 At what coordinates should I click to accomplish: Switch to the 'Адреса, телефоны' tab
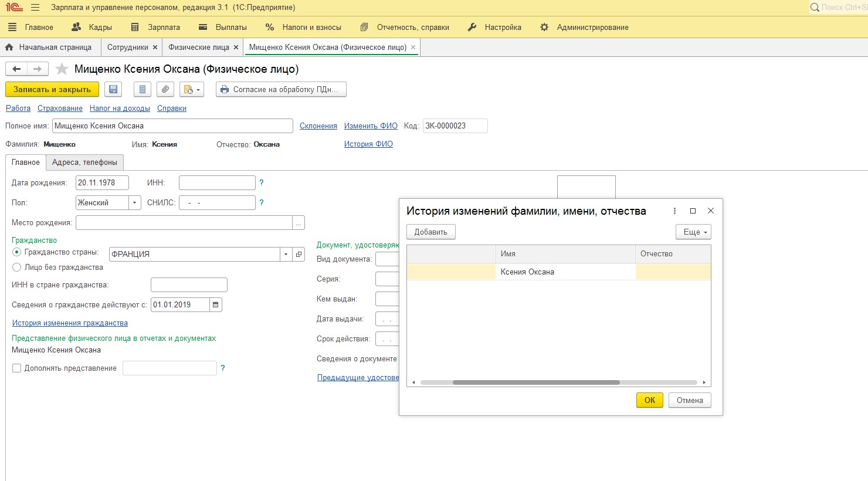[84, 162]
